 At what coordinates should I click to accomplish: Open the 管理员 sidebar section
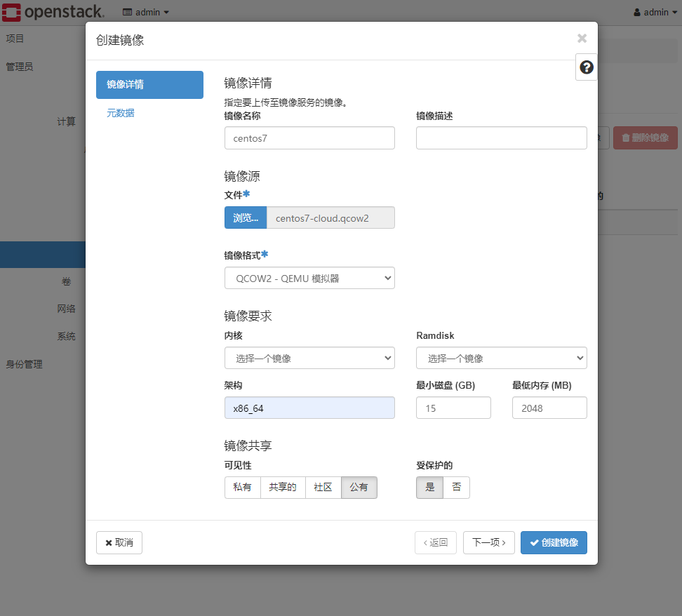[x=20, y=67]
